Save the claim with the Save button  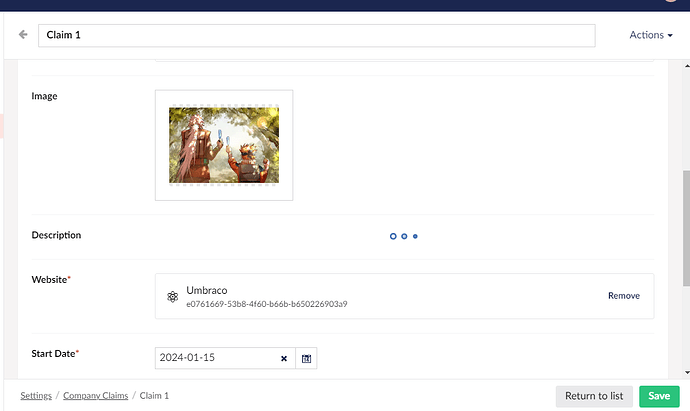click(658, 396)
